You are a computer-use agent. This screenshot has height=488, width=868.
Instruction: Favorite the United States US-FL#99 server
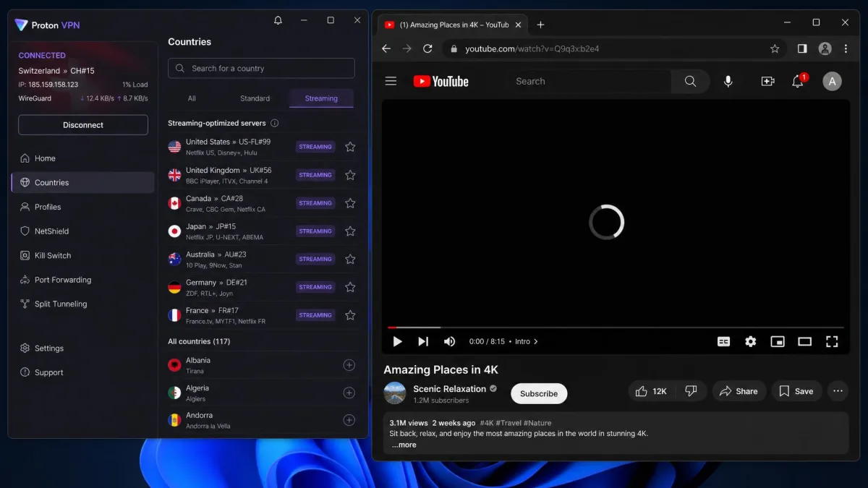(350, 147)
